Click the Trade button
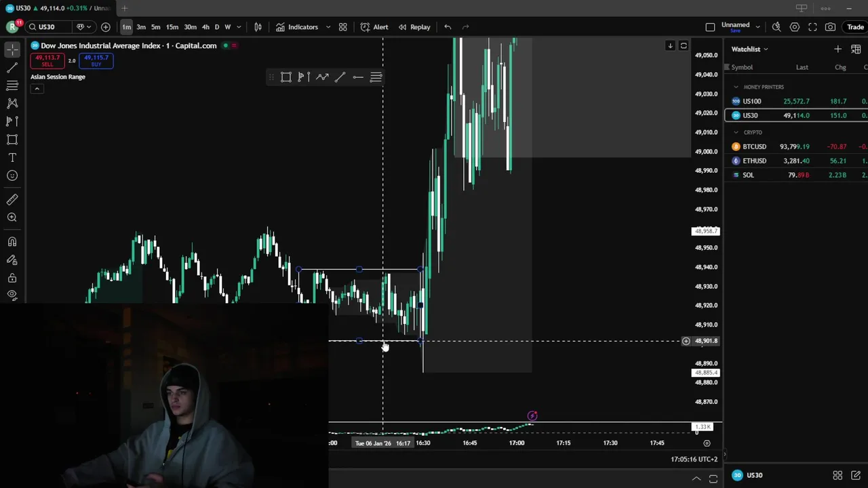The width and height of the screenshot is (868, 488). click(x=855, y=27)
